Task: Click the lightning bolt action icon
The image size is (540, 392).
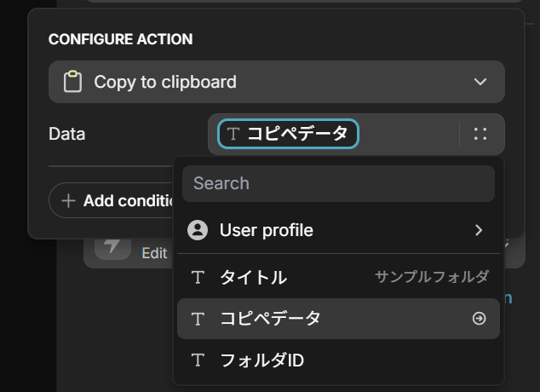Action: tap(112, 246)
